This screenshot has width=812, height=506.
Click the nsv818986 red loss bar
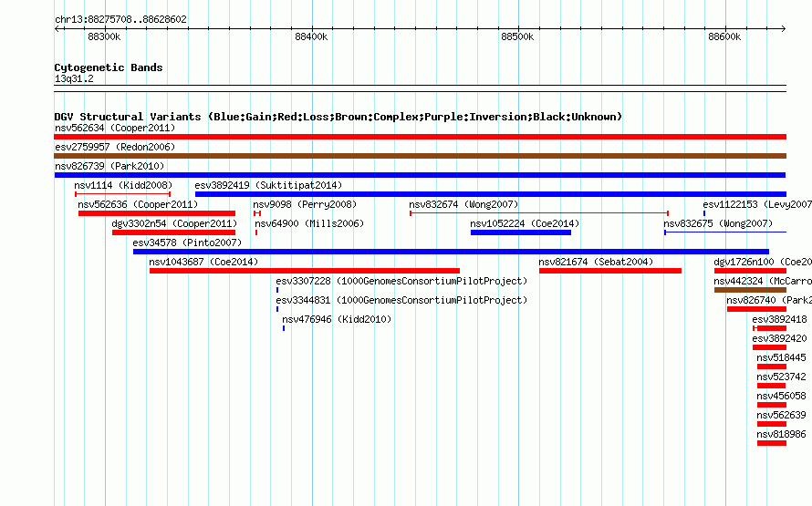tap(772, 443)
